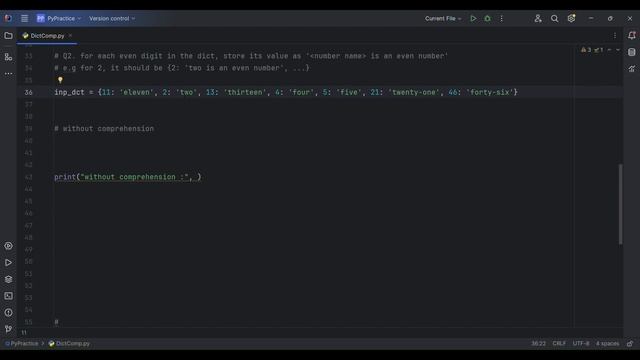Click the 'e.g for 2' comment line
640x360 pixels.
182,68
